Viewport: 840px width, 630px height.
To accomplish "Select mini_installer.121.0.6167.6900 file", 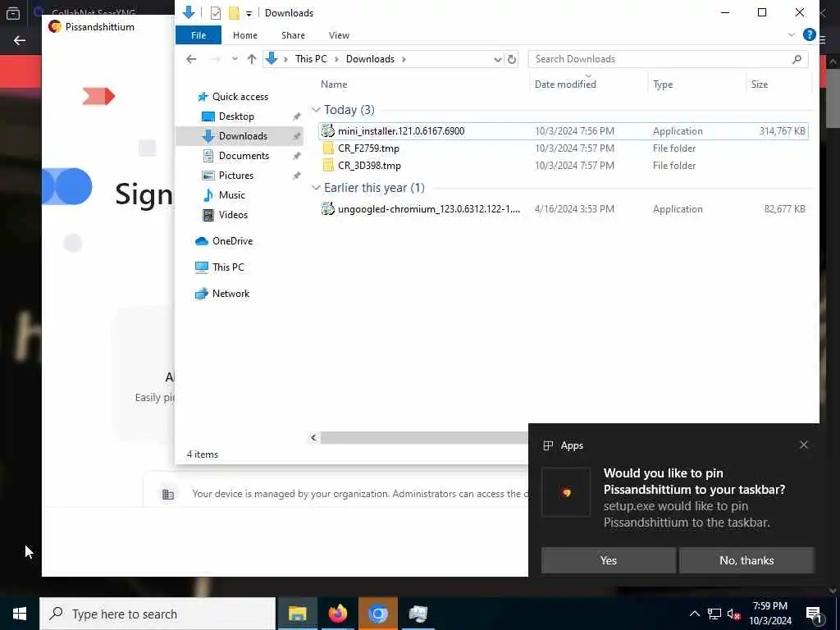I will pyautogui.click(x=563, y=131).
